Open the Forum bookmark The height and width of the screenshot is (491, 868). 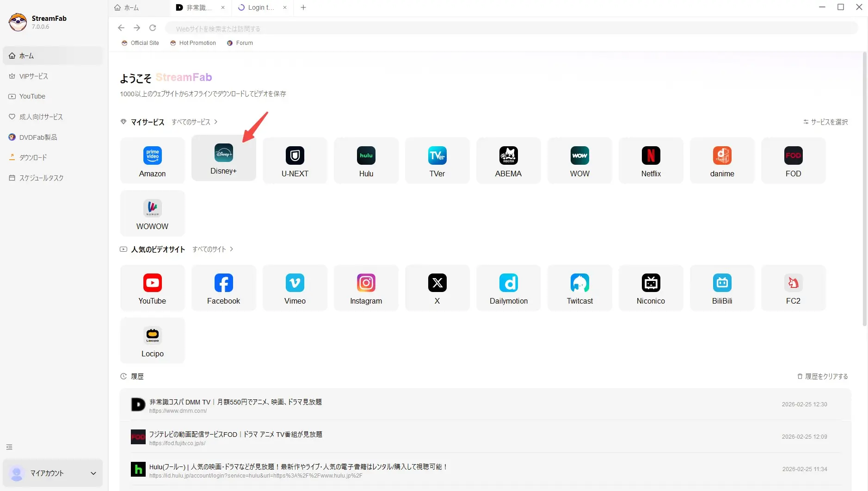(x=240, y=43)
